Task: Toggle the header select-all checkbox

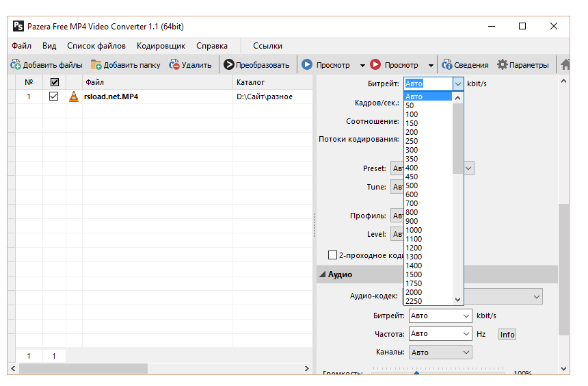Action: [55, 82]
